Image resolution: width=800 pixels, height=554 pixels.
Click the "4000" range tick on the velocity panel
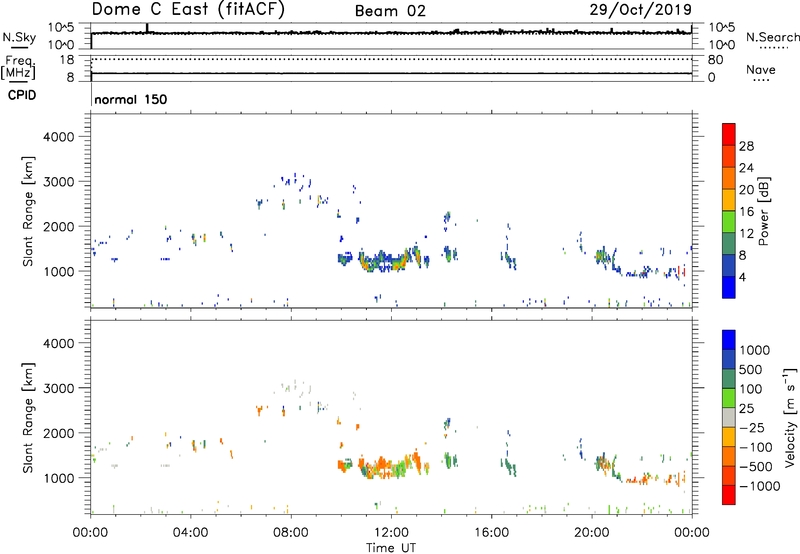tap(59, 343)
